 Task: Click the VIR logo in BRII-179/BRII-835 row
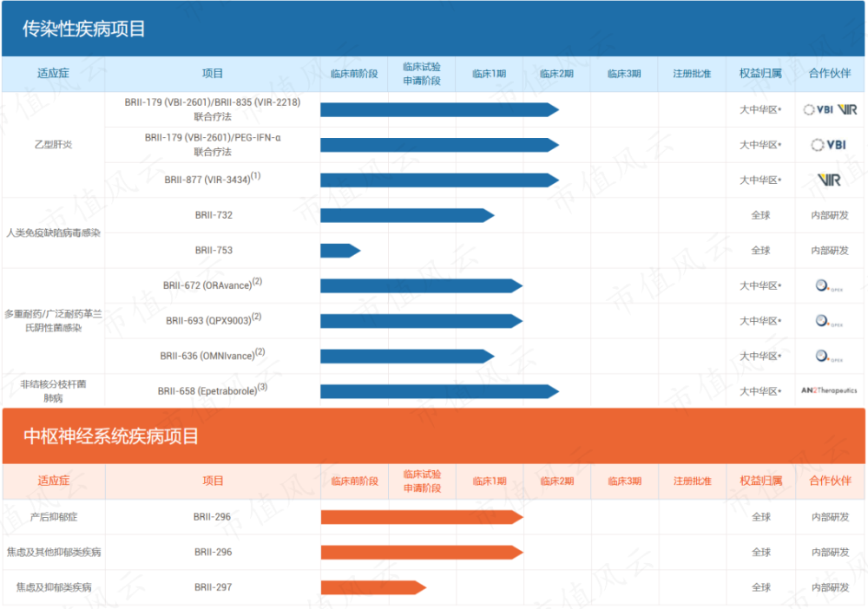point(847,109)
